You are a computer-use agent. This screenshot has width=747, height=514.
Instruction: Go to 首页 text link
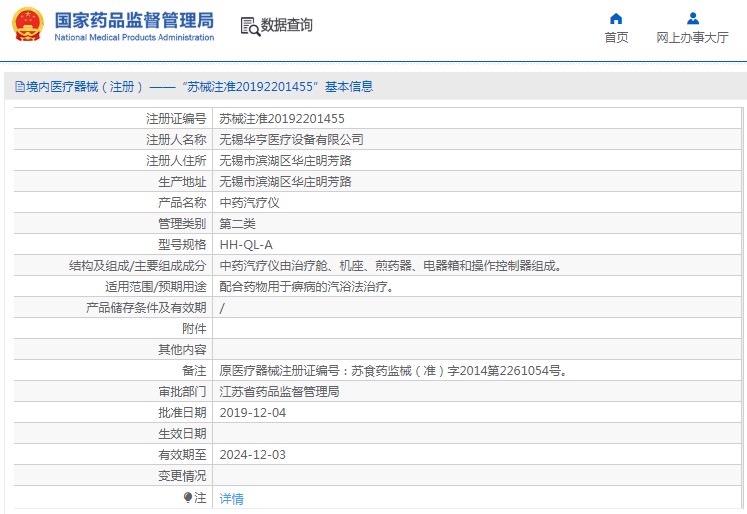pyautogui.click(x=616, y=37)
